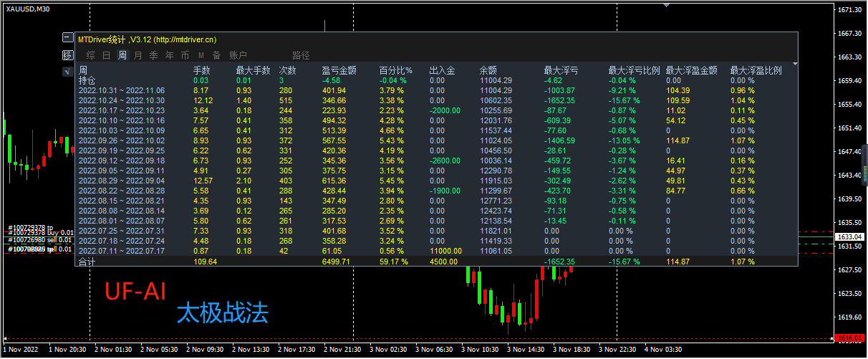The image size is (868, 359).
Task: Select week row 2022.07.18 ~ 2022.07.24
Action: 122,241
